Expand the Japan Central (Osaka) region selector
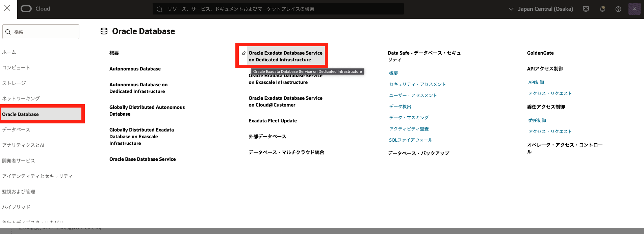The width and height of the screenshot is (644, 234). pyautogui.click(x=541, y=9)
